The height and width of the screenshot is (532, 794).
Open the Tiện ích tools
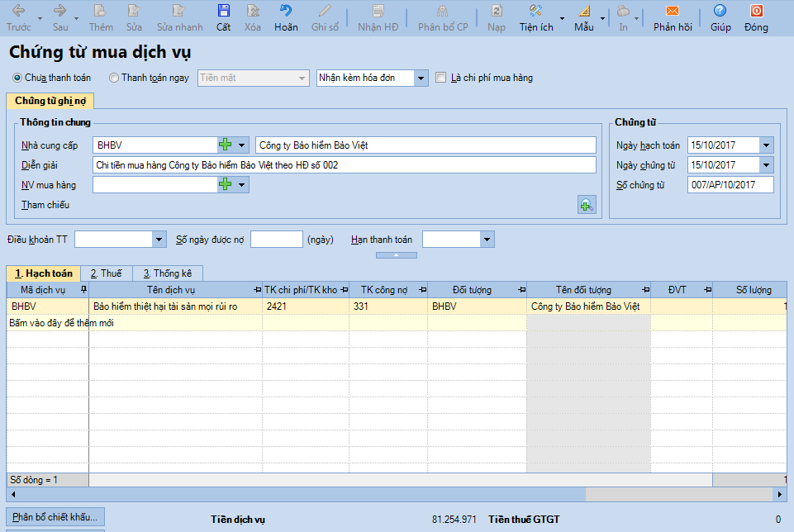[535, 17]
